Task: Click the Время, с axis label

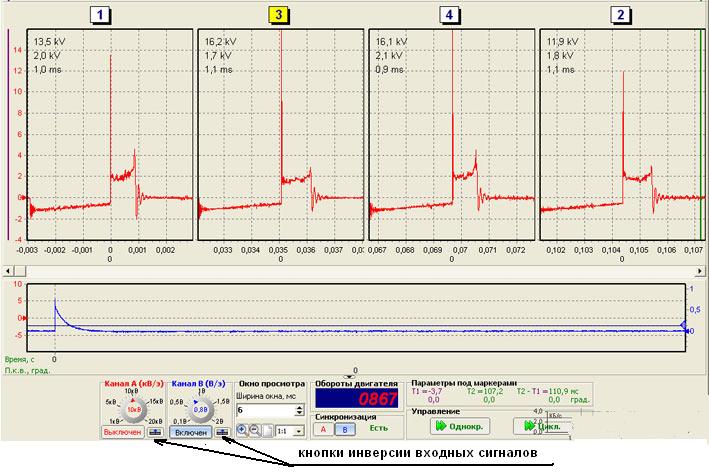Action: pyautogui.click(x=19, y=359)
